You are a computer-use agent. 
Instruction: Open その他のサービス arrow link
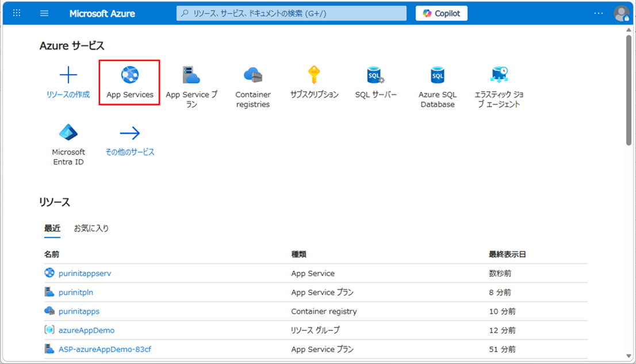129,131
